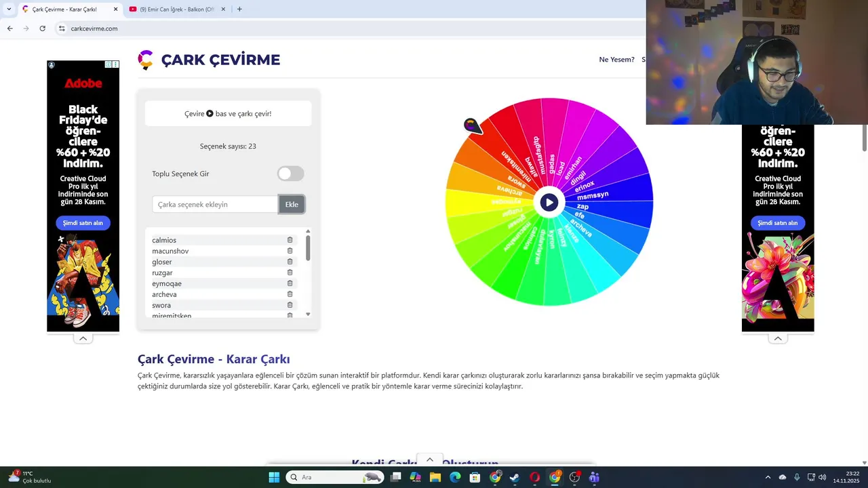868x488 pixels.
Task: Show hidden system tray icons
Action: point(768,477)
